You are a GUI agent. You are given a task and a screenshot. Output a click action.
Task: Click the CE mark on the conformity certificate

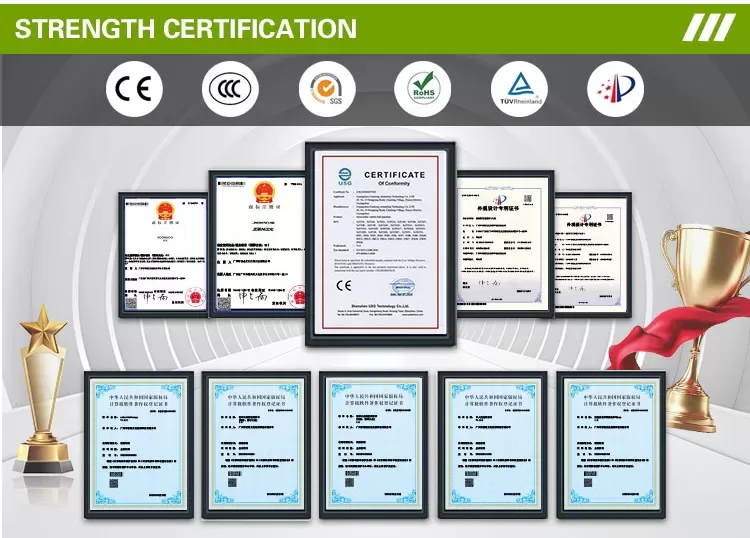click(344, 285)
